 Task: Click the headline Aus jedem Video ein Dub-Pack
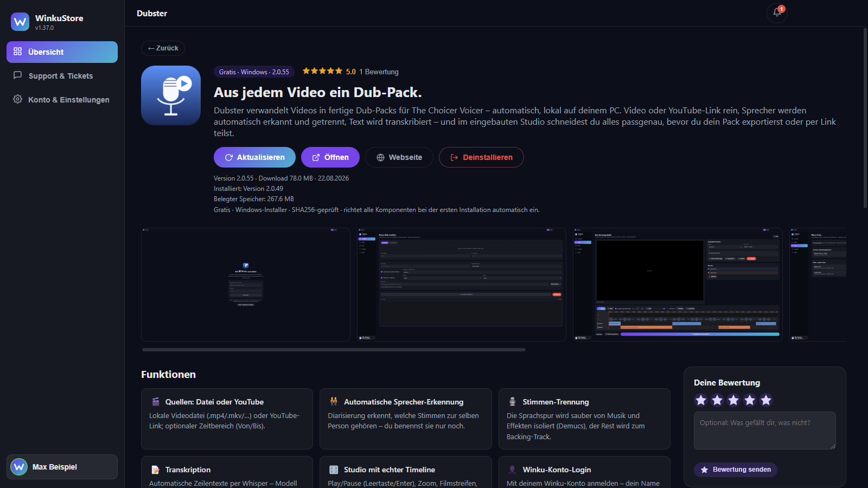pos(317,92)
